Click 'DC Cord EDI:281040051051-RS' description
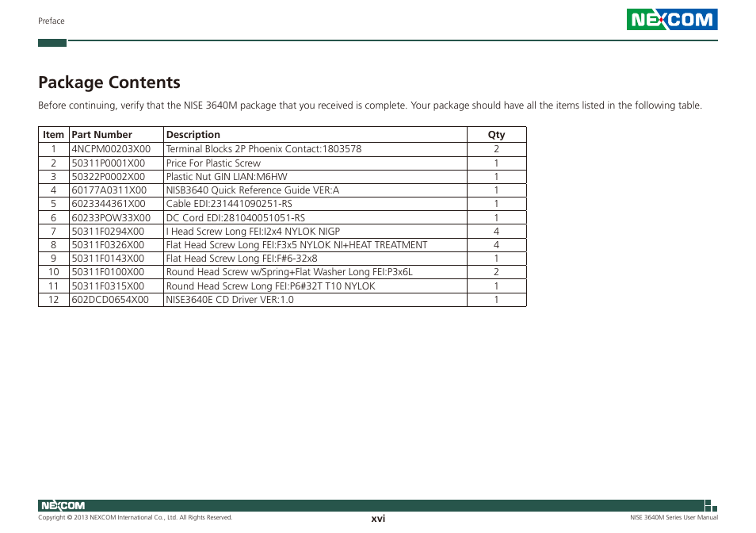 pyautogui.click(x=235, y=217)
